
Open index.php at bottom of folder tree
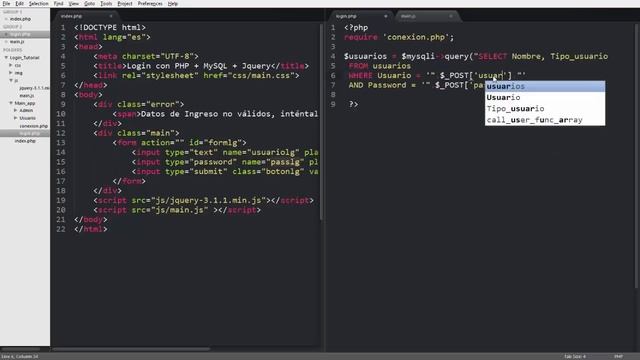25,141
